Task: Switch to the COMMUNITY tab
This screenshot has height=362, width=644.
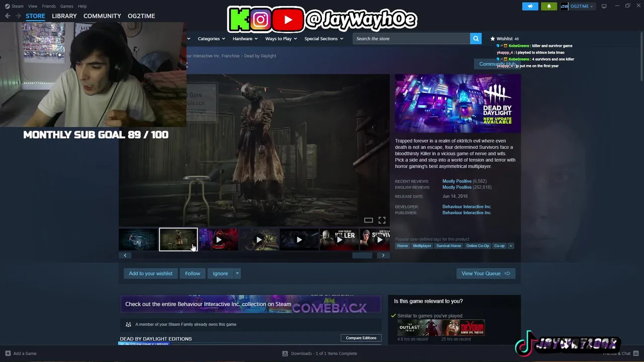Action: 102,16
